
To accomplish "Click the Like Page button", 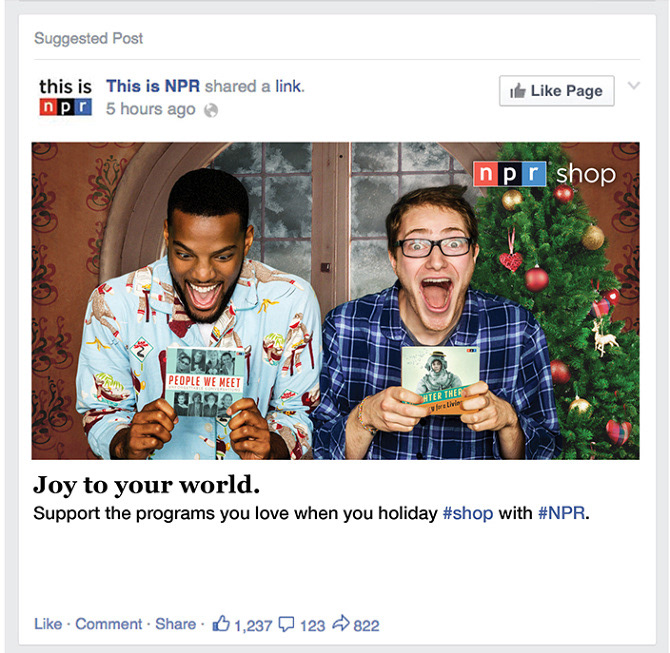I will (x=556, y=91).
